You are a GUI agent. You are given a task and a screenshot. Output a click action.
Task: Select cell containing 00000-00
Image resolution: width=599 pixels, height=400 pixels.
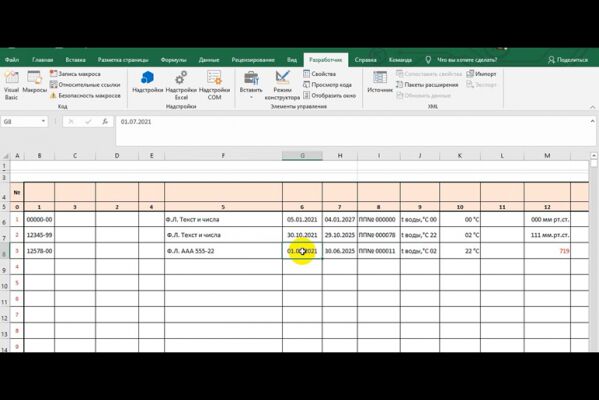click(39, 220)
